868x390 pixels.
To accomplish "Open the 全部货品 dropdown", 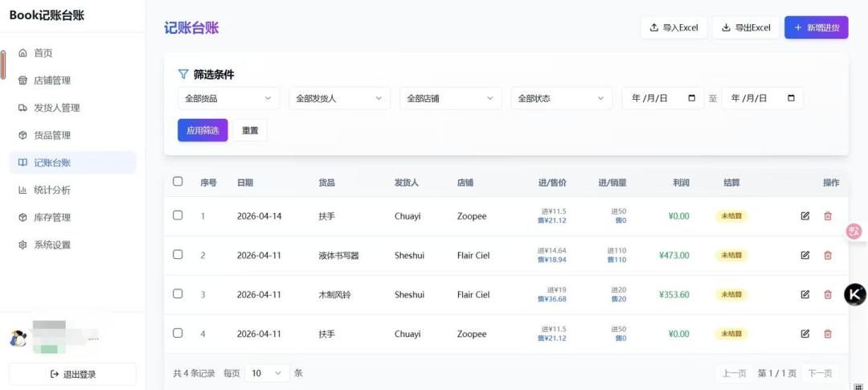I will click(x=228, y=98).
